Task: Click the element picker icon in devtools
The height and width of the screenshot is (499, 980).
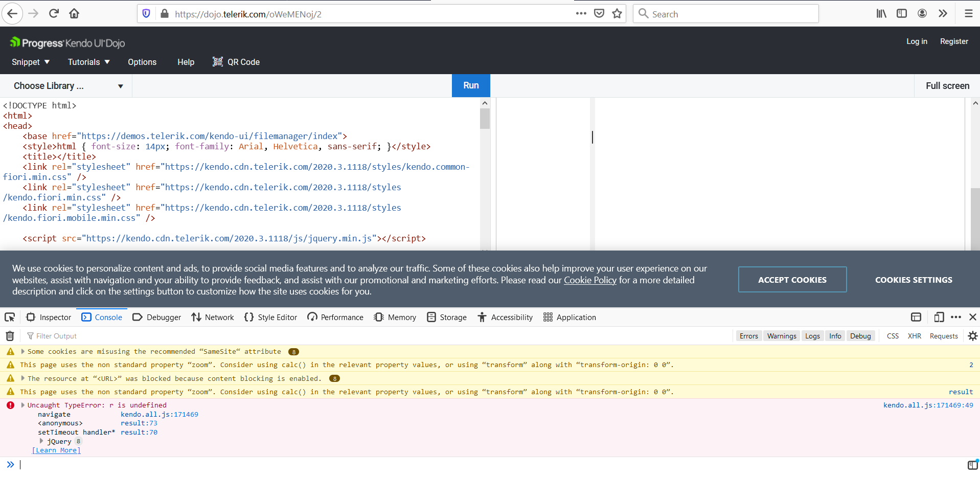Action: pos(10,317)
